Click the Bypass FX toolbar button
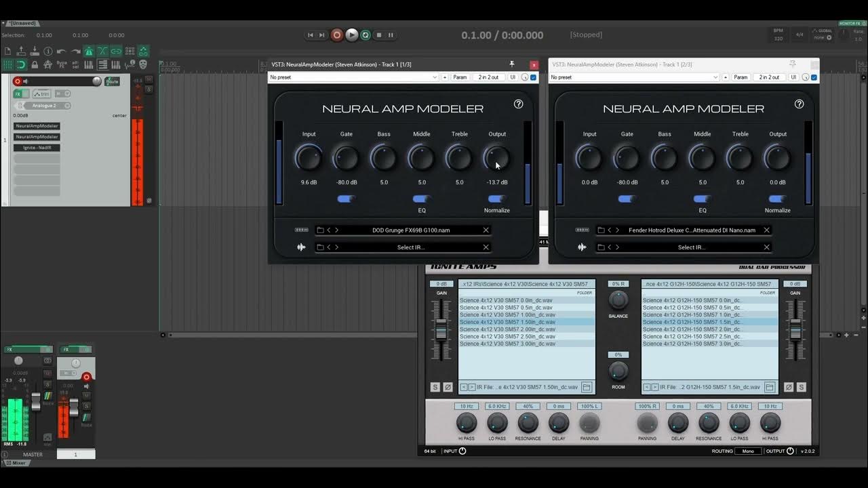Viewport: 868px width, 488px height. (x=62, y=64)
